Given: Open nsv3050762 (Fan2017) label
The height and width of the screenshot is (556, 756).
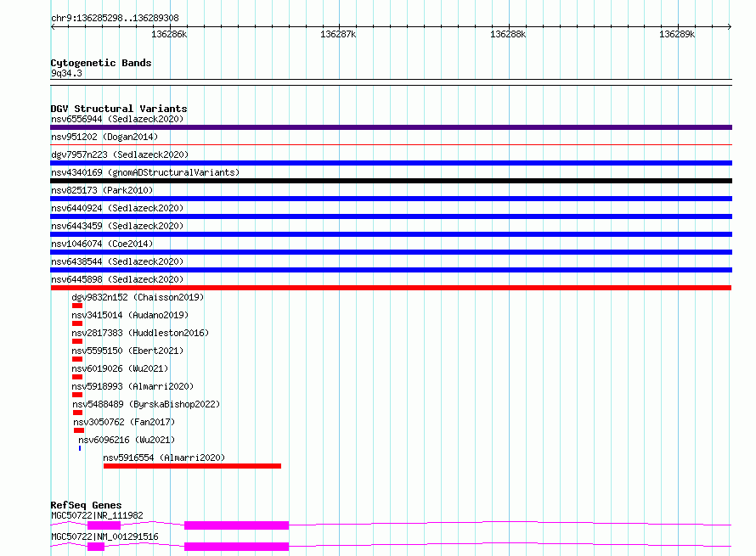Looking at the screenshot, I should coord(124,422).
